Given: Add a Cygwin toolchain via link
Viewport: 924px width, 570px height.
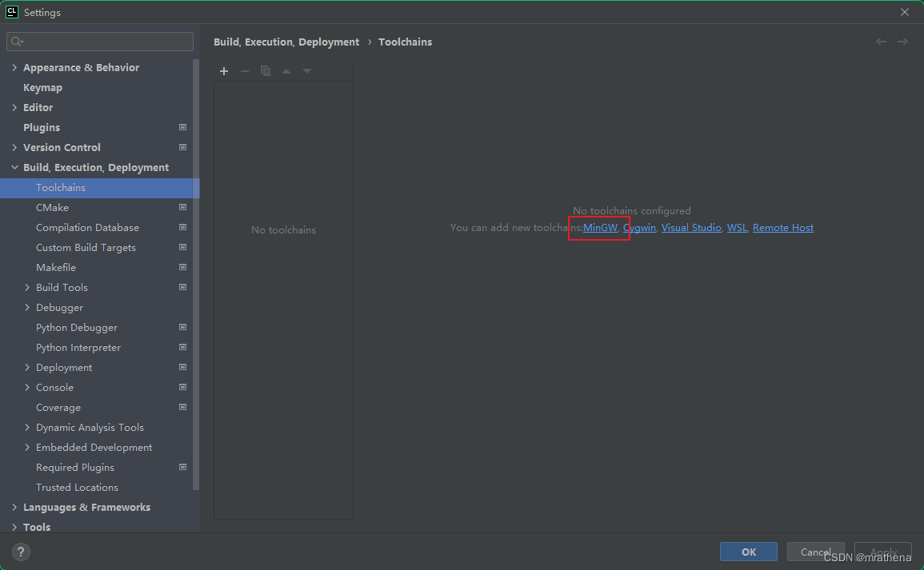Looking at the screenshot, I should (x=639, y=228).
